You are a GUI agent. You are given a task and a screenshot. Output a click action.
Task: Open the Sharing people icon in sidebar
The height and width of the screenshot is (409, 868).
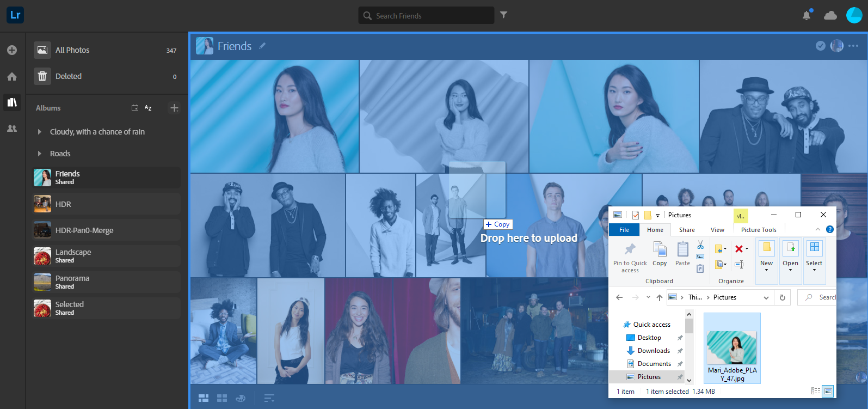tap(12, 129)
